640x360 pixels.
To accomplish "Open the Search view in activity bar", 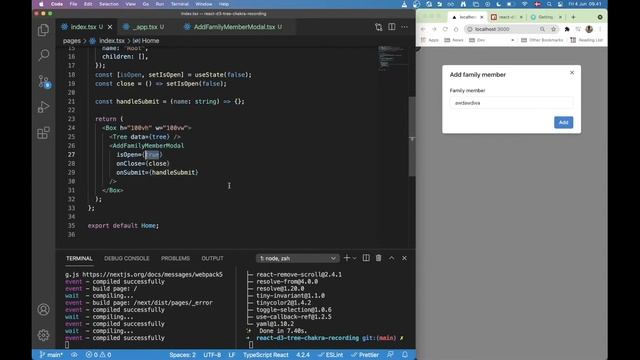I will click(x=43, y=55).
